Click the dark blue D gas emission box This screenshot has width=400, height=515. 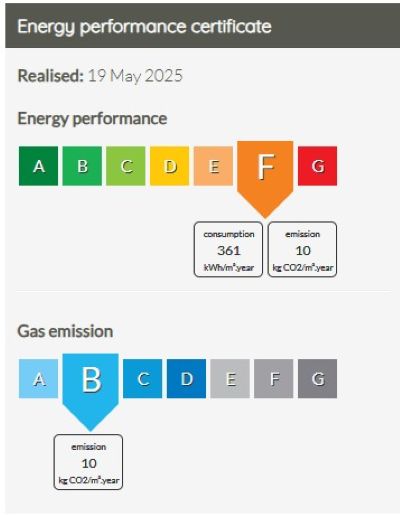tap(186, 379)
